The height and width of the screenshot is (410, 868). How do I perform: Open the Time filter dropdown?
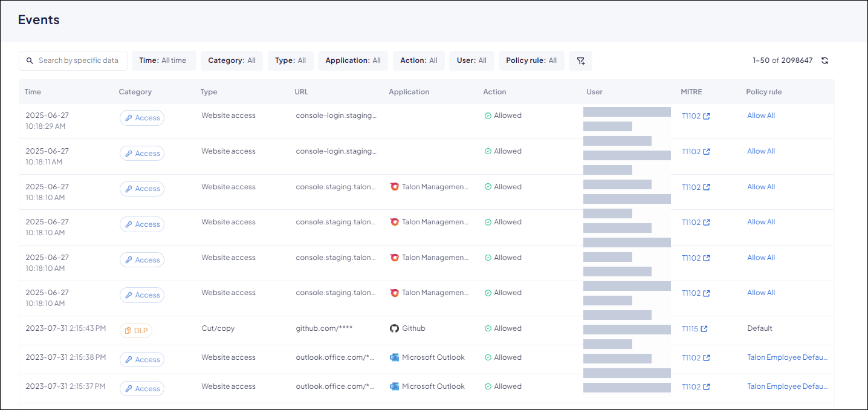pyautogui.click(x=163, y=60)
